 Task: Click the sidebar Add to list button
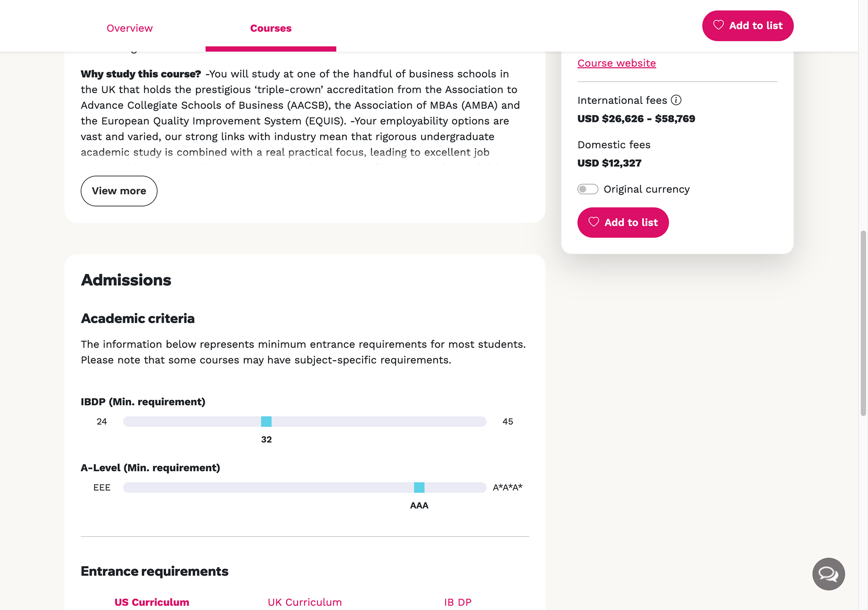coord(623,222)
